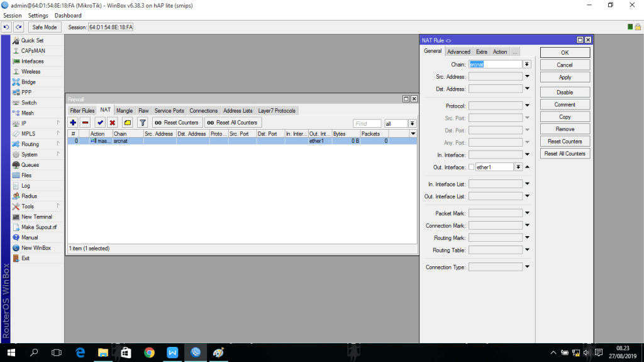Click the Find input field in Firewall
644x362 pixels.
coord(367,123)
